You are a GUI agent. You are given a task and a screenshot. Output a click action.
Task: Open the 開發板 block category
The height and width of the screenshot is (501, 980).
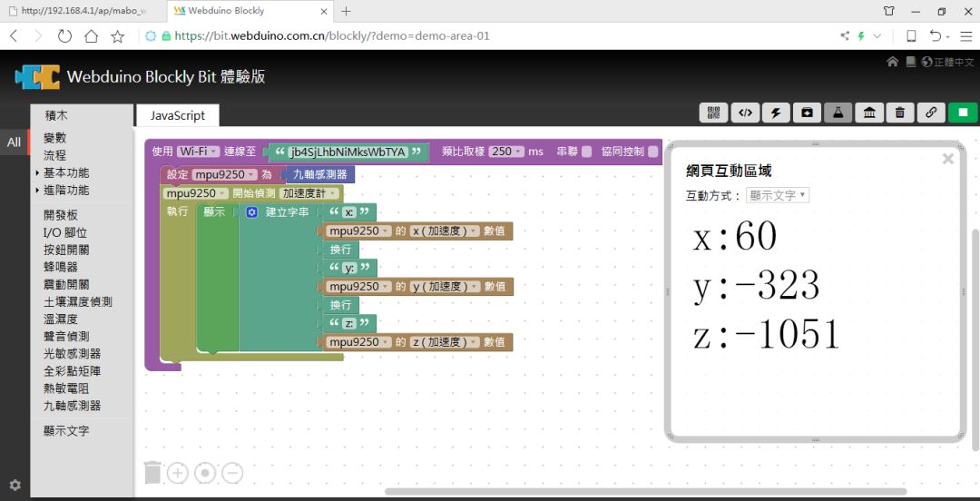(x=61, y=215)
